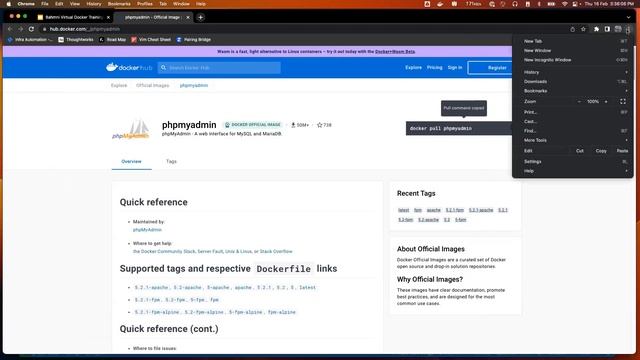Click the three-dot Chrome menu button

[x=628, y=29]
